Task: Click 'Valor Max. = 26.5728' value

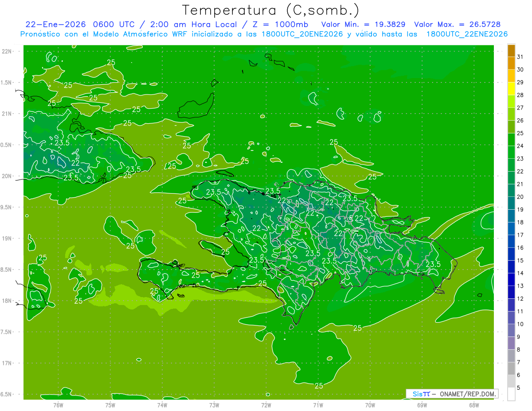Action: click(x=458, y=24)
